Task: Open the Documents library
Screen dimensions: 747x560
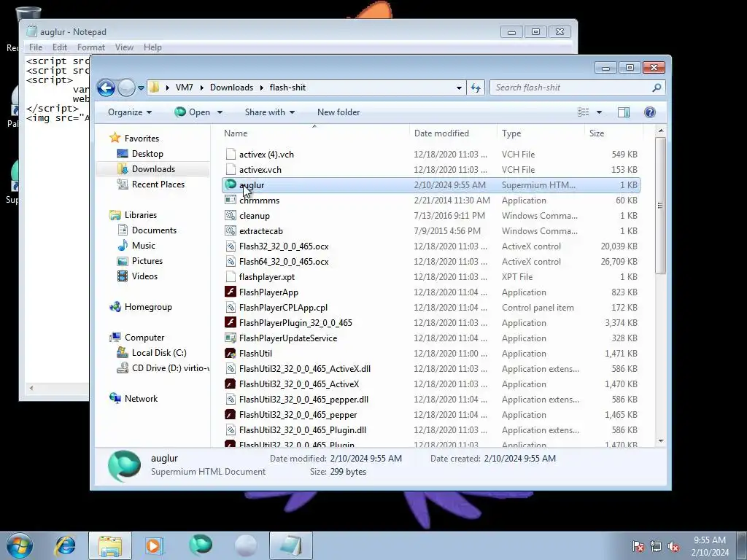Action: [154, 230]
